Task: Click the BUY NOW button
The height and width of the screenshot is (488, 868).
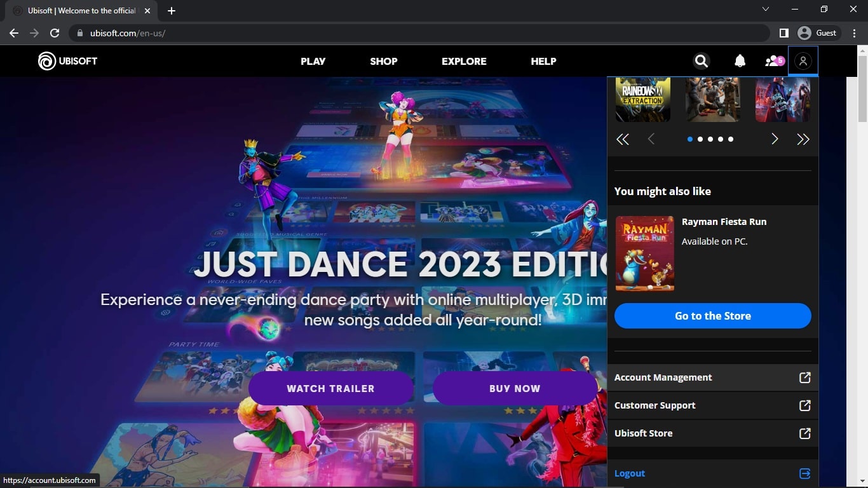Action: (x=515, y=388)
